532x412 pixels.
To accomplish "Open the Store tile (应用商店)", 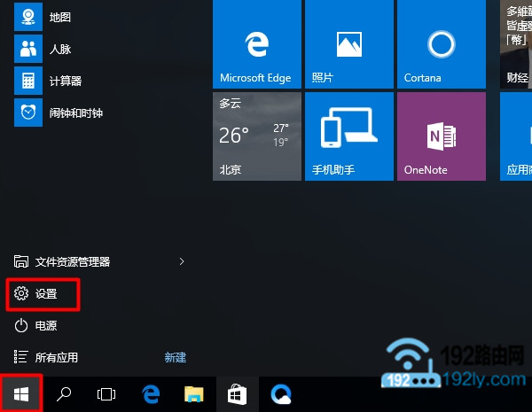I will pyautogui.click(x=516, y=136).
